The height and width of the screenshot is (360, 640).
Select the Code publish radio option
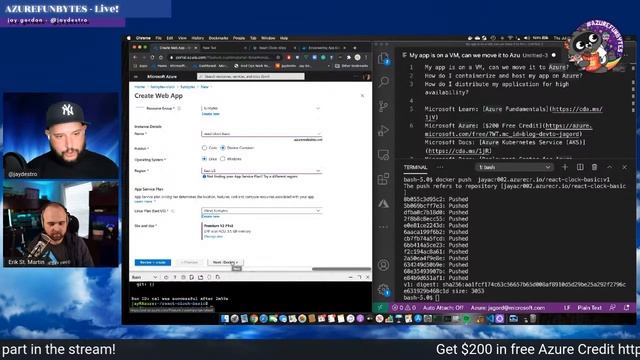[x=204, y=148]
